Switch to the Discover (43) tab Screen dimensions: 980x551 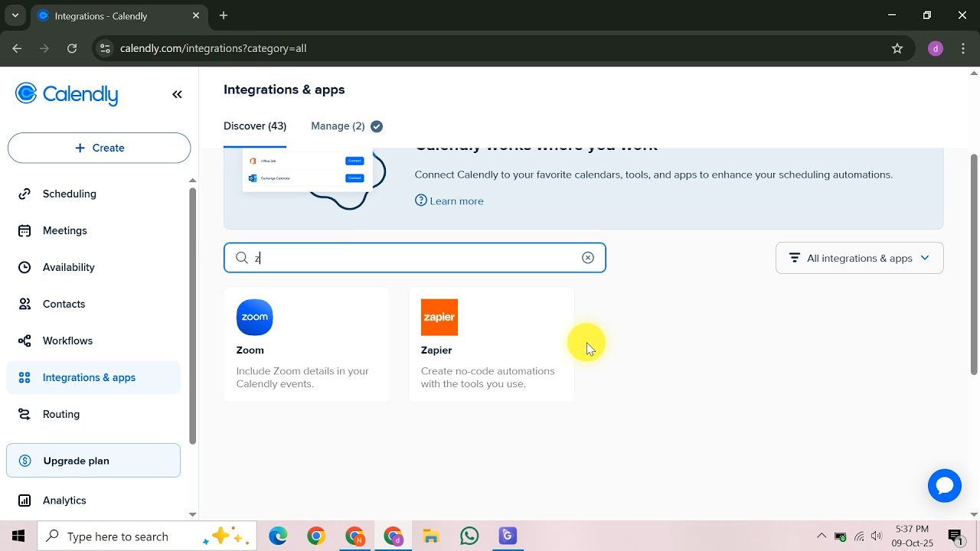[x=255, y=126]
